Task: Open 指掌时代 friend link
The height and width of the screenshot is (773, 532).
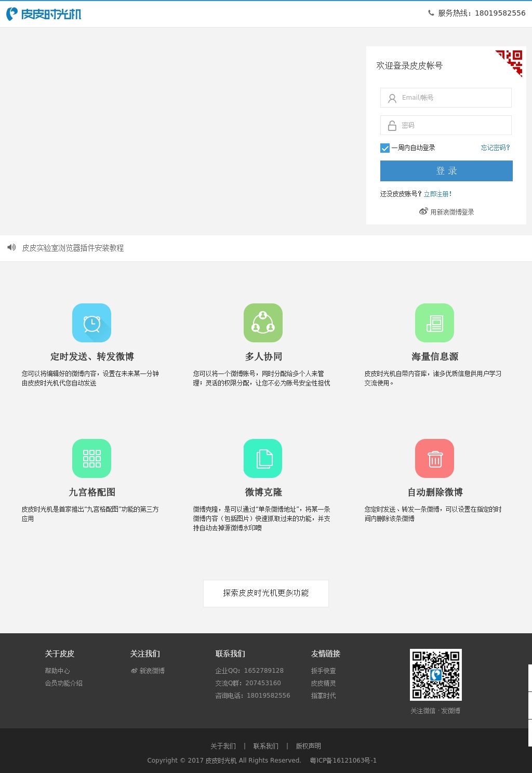Action: (323, 696)
